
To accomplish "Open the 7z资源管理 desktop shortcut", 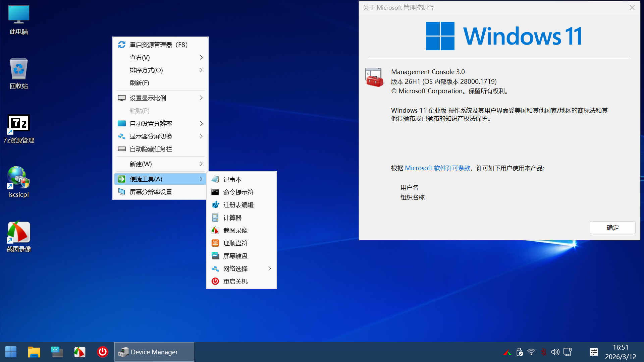I will (19, 124).
